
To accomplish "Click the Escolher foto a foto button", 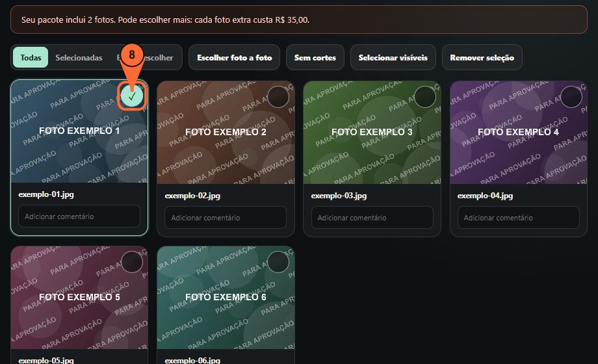I will point(234,58).
